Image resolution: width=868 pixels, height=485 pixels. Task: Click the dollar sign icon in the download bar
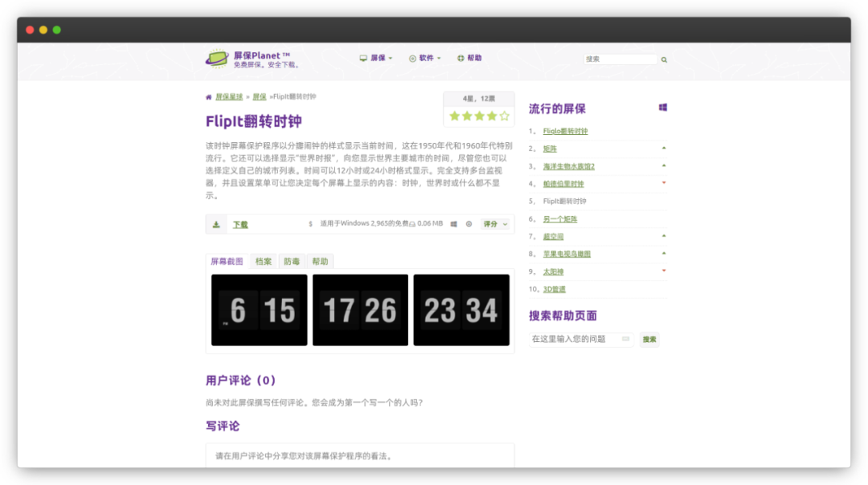pyautogui.click(x=309, y=224)
